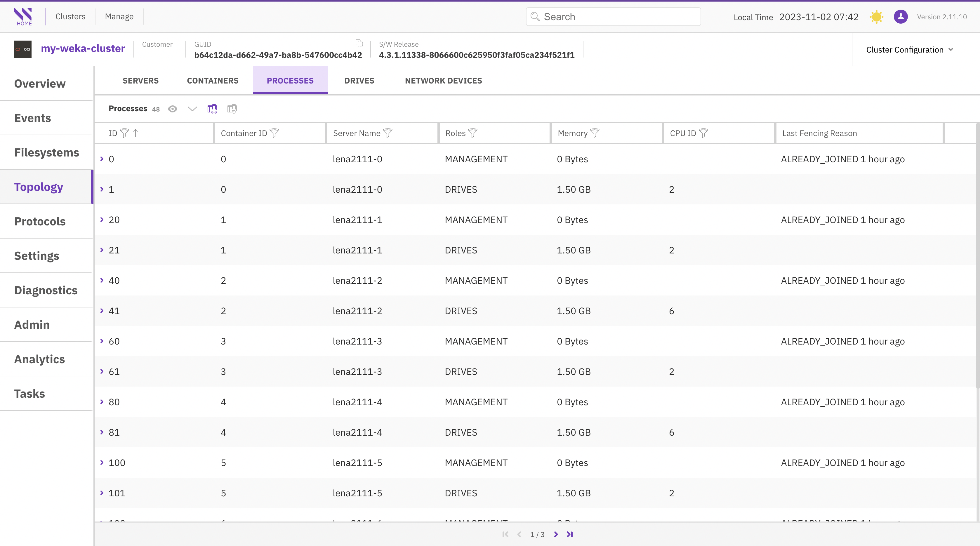Click the column auto-fit icon in Processes toolbar
The image size is (980, 546).
(x=212, y=109)
